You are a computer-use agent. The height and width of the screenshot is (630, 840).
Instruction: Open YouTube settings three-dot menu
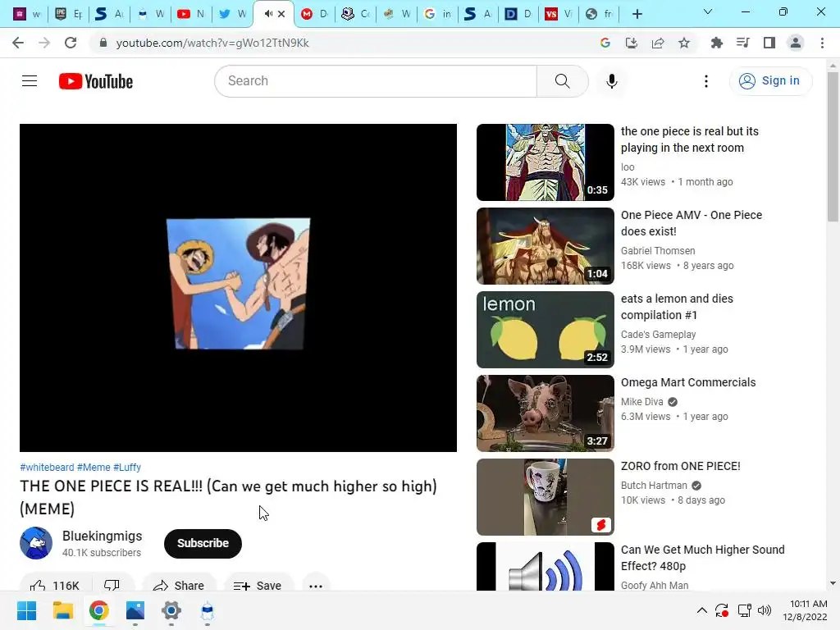706,81
